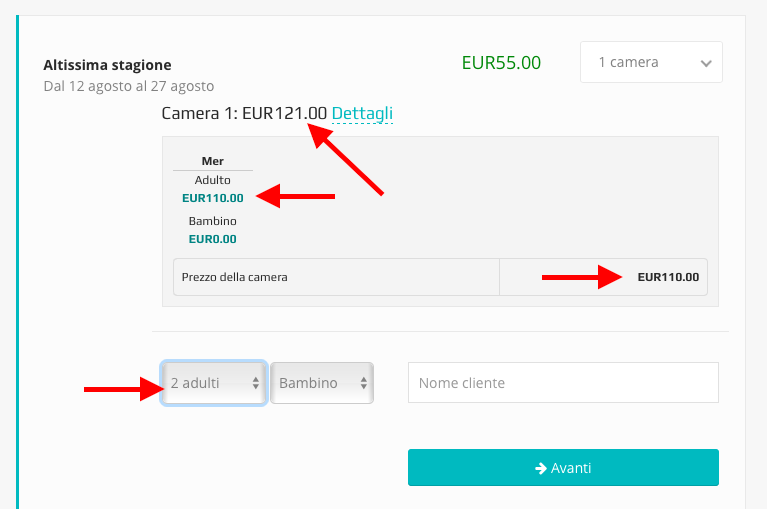Screen dimensions: 767x509
Task: Click the up-down arrows of adulti select
Action: (256, 383)
